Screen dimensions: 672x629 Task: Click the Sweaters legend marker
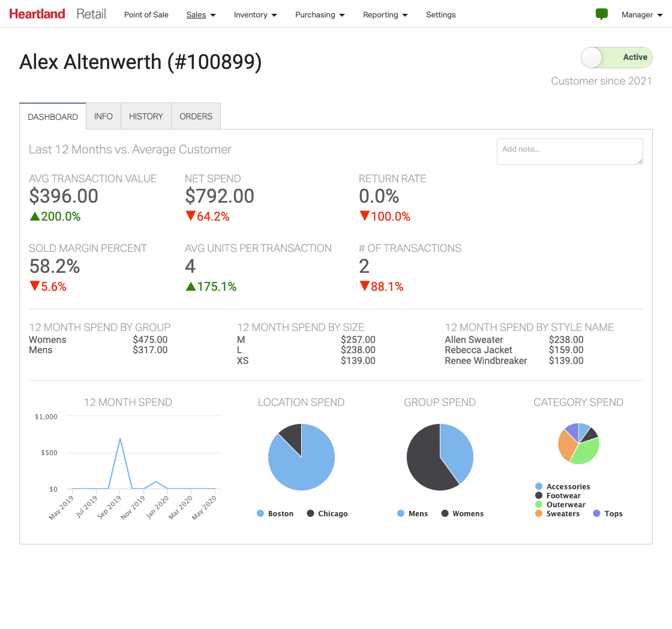(539, 514)
